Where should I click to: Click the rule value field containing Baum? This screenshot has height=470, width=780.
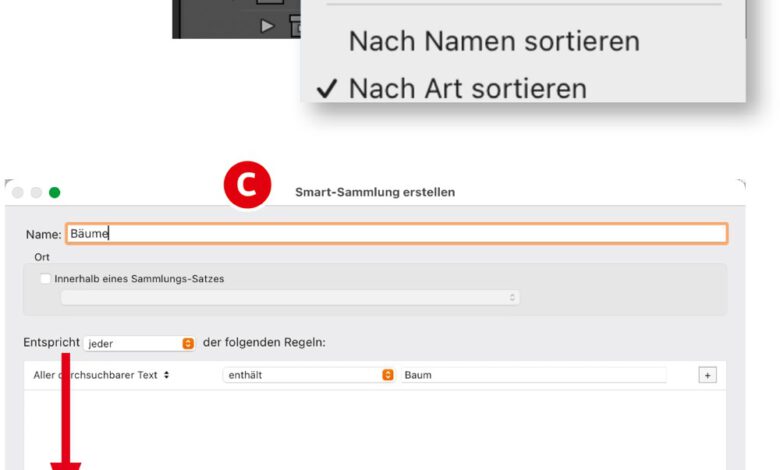point(533,375)
